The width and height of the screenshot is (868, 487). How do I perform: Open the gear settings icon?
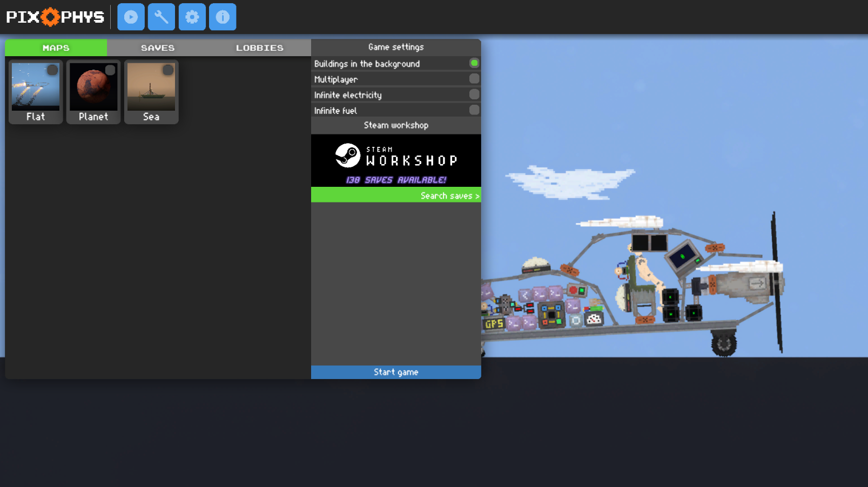pos(192,17)
